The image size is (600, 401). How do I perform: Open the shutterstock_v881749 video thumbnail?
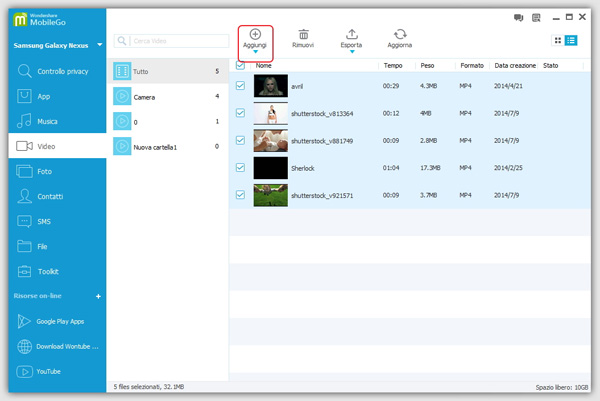pos(271,140)
